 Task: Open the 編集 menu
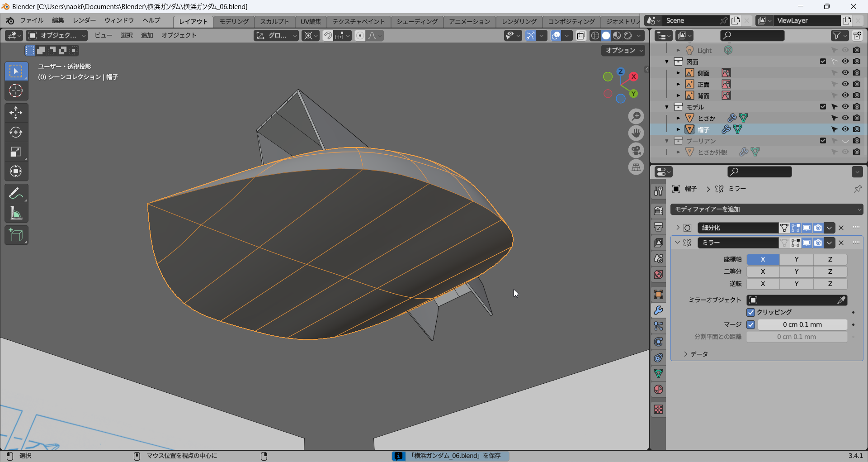(x=58, y=20)
